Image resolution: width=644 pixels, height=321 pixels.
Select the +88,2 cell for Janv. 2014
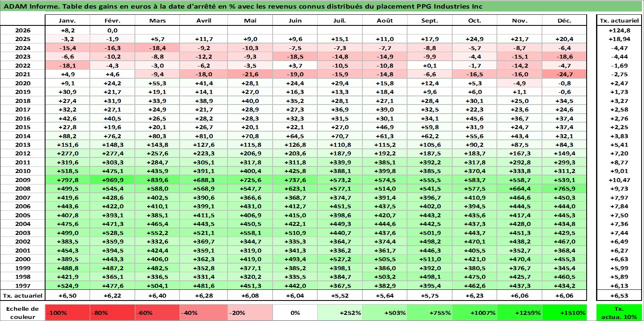(67, 136)
